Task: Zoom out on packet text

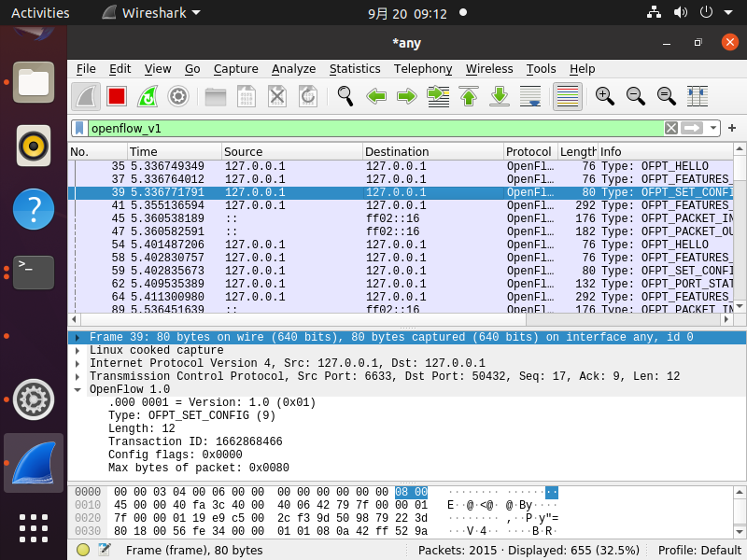Action: click(636, 97)
